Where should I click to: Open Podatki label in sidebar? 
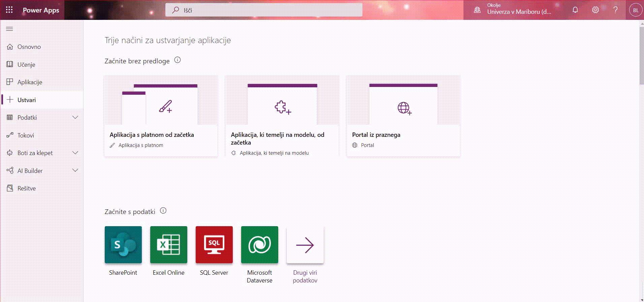coord(27,117)
